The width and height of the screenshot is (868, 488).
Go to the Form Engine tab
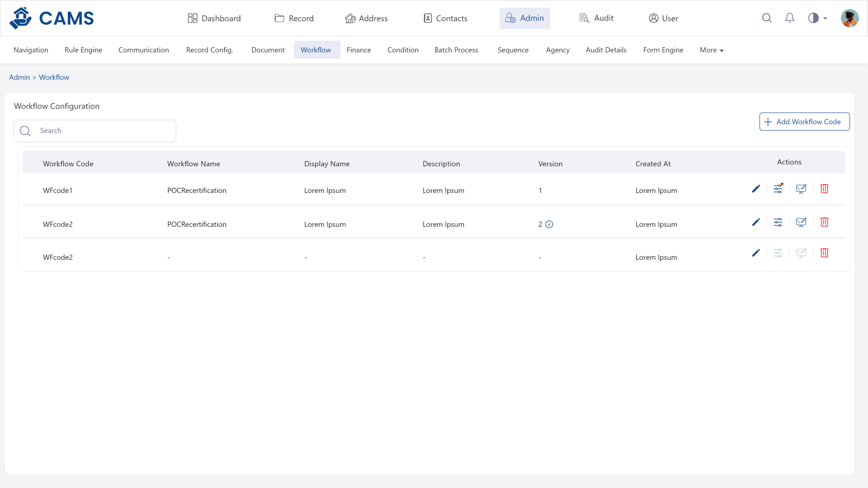point(663,50)
